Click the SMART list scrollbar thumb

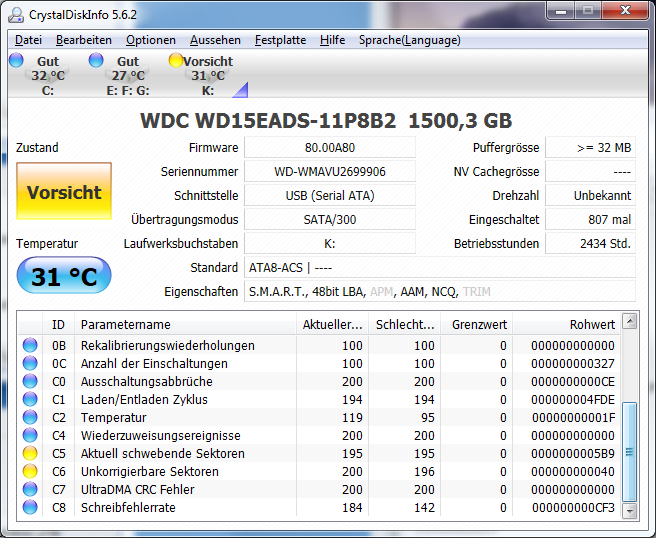point(630,452)
